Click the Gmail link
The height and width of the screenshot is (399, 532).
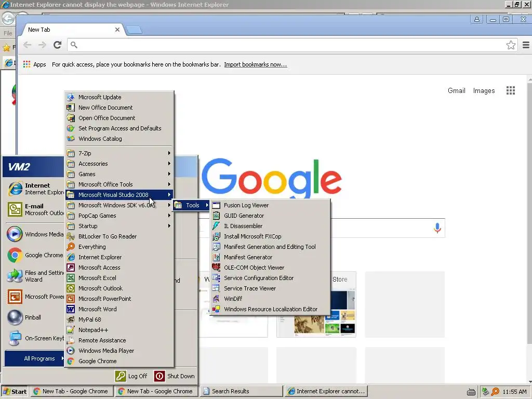pos(456,90)
